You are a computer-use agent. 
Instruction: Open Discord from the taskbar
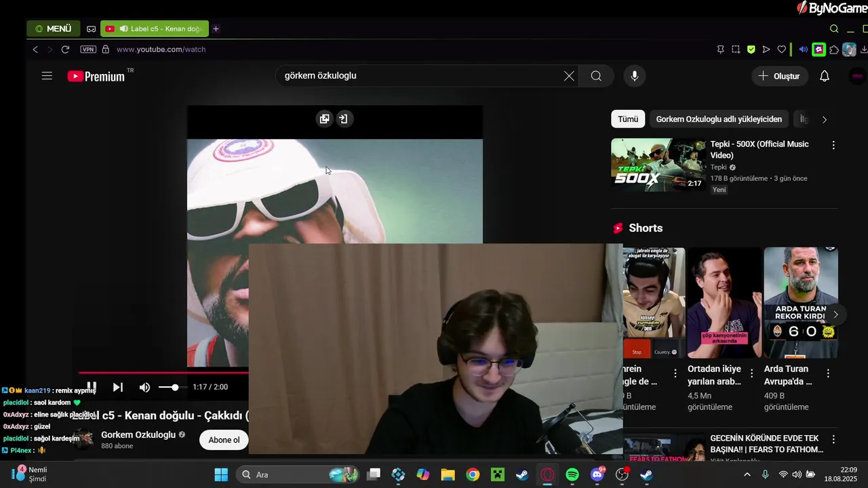(x=597, y=474)
